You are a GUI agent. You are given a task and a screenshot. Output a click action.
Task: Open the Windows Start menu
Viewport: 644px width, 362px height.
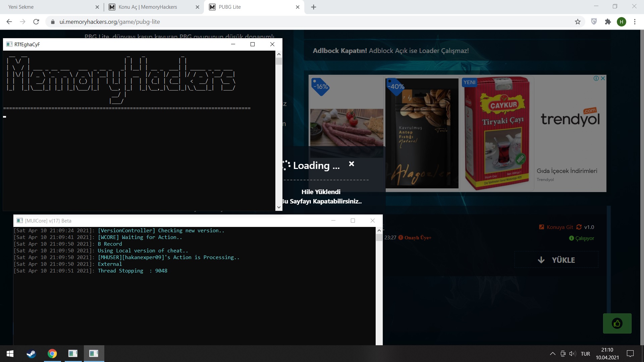[x=10, y=354]
